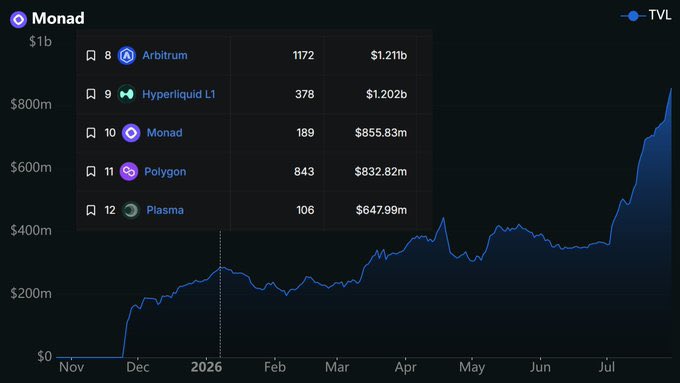Click rank number 9 in the table
This screenshot has width=680, height=383.
pos(108,94)
